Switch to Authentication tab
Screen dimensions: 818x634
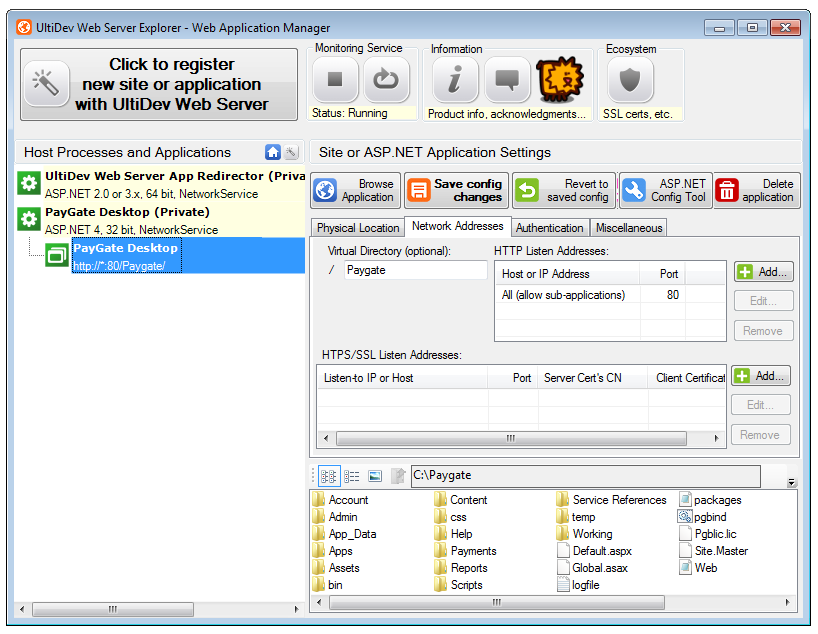549,228
